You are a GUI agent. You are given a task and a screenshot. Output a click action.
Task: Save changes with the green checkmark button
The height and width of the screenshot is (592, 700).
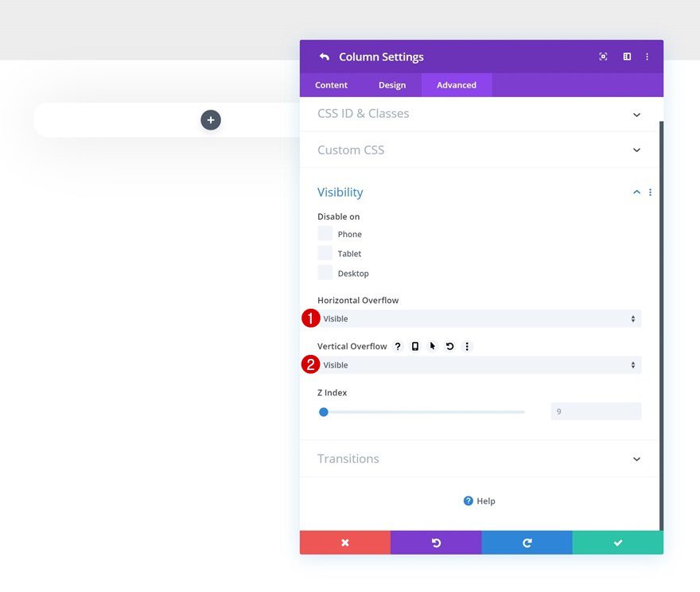(x=618, y=542)
